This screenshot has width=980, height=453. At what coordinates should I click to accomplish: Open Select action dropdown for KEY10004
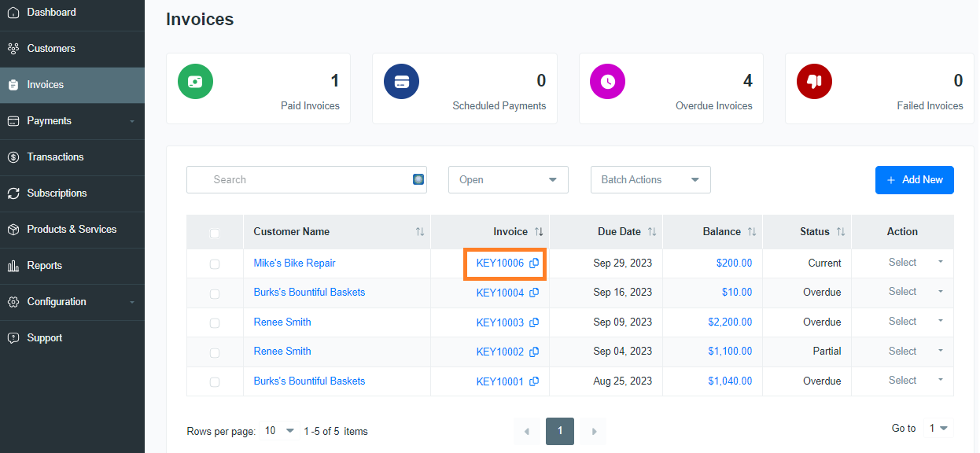coord(916,292)
